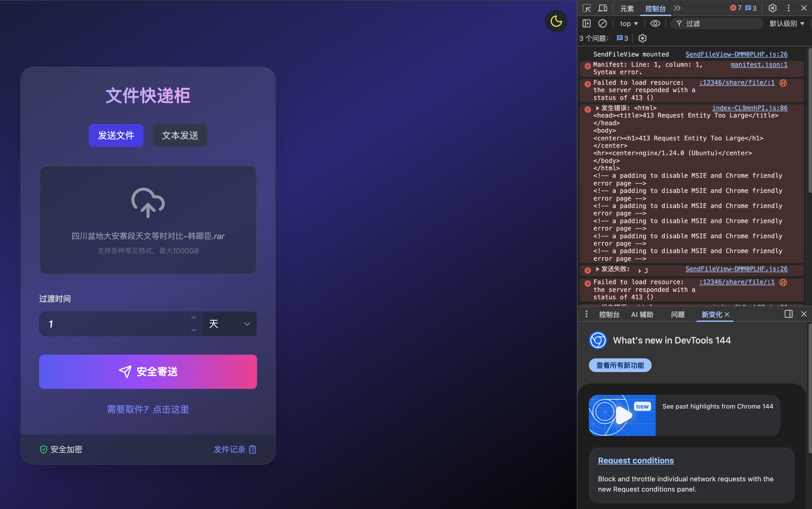Expand the 发送失败 error entry

point(597,269)
